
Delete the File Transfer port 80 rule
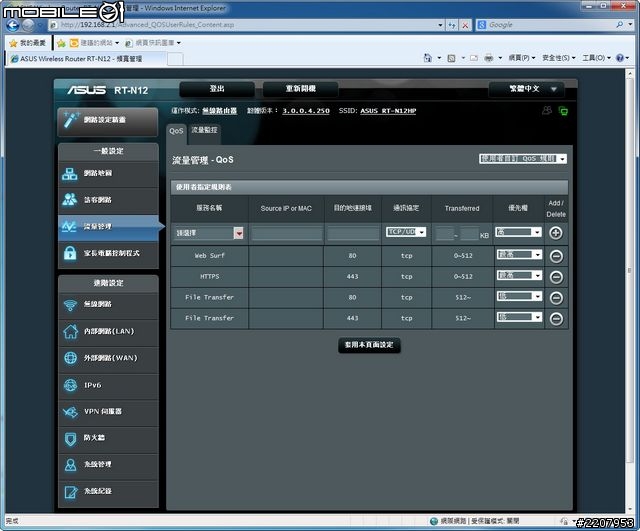tap(556, 298)
